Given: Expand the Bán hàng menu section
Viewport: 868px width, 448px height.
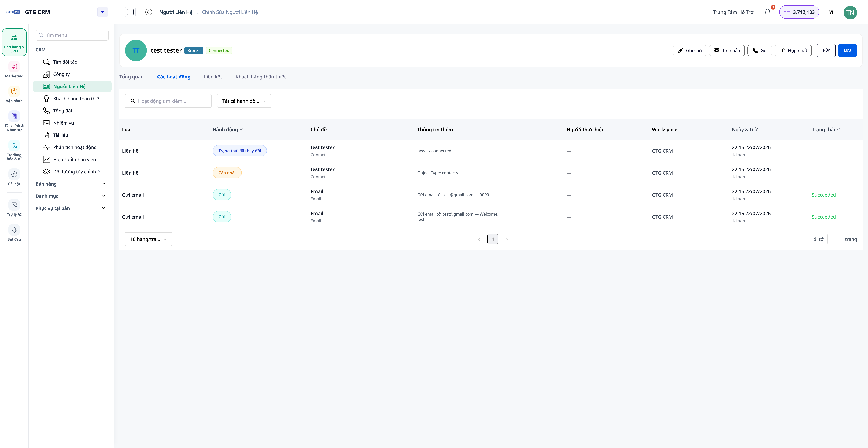Looking at the screenshot, I should [x=70, y=184].
